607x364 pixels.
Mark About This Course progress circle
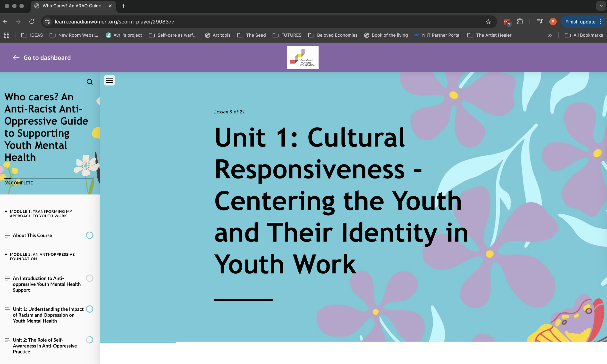[x=90, y=235]
